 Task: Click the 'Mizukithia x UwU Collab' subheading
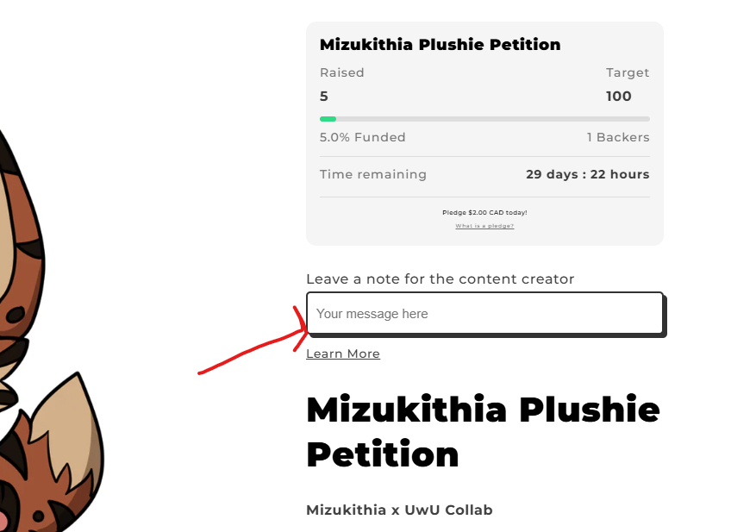[x=399, y=510]
